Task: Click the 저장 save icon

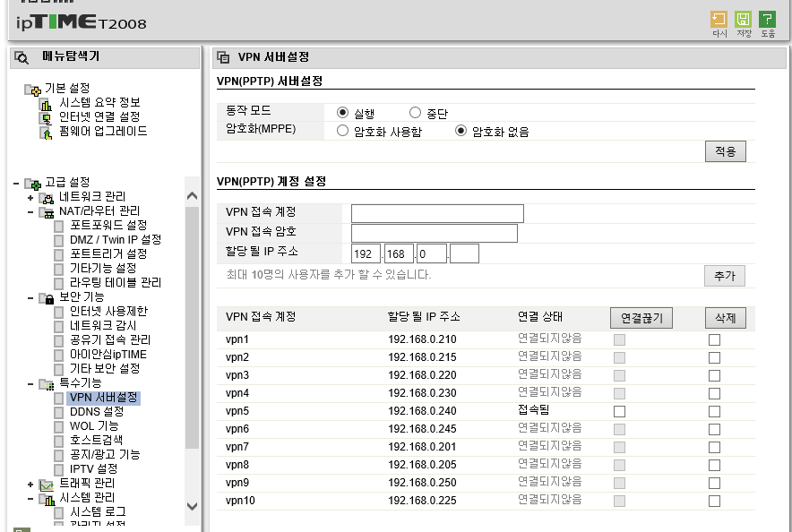Action: [x=743, y=20]
